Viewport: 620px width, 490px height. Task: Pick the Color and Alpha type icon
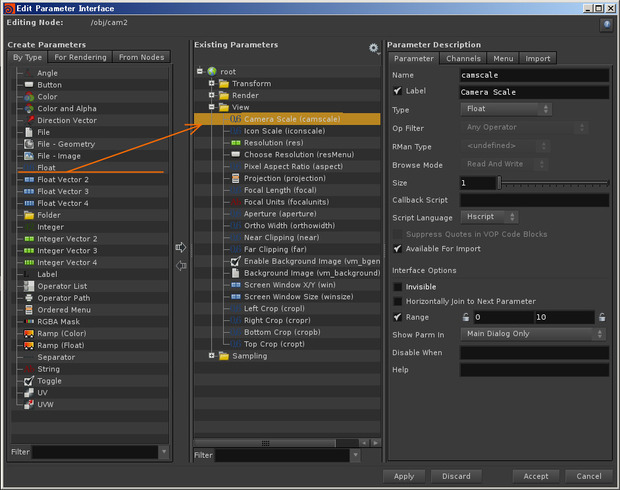(x=29, y=108)
